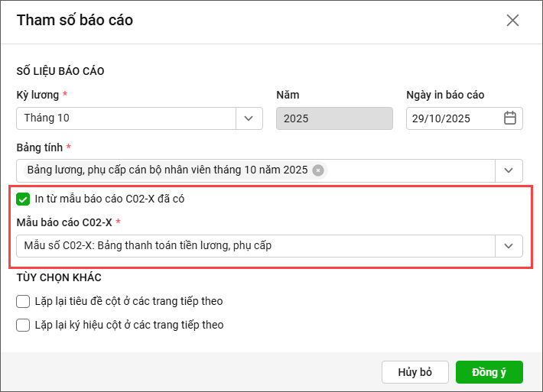Uncheck In từ mẫu báo cáo C02-X đã có

[x=23, y=199]
